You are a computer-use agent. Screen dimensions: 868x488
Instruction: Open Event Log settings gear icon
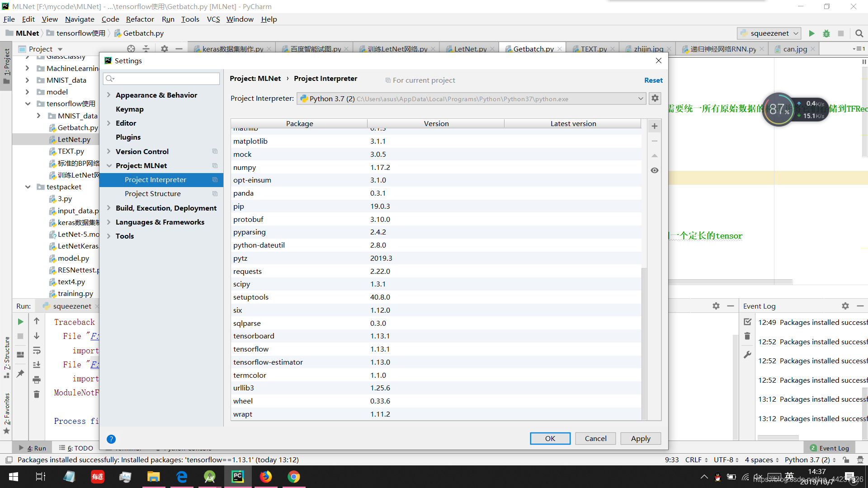[845, 306]
